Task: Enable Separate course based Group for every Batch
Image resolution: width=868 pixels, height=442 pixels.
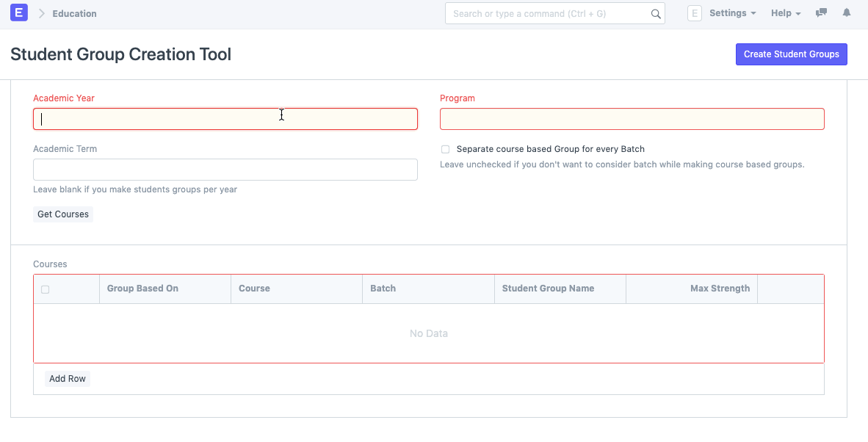Action: [445, 149]
